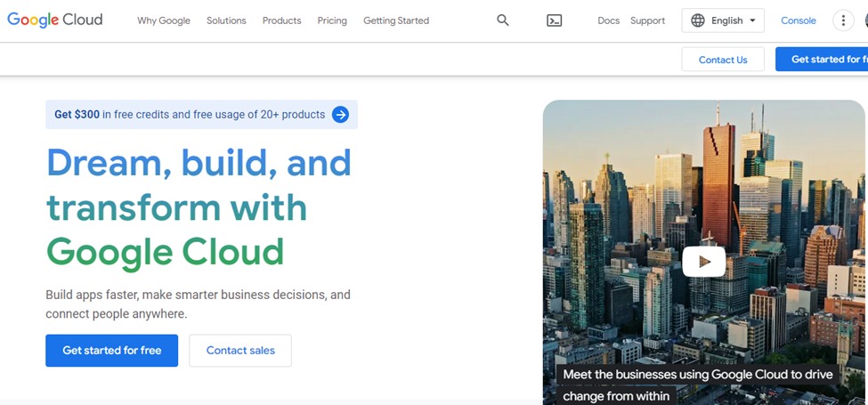Click the Get $300 free credits banner text
868x405 pixels.
pyautogui.click(x=190, y=115)
